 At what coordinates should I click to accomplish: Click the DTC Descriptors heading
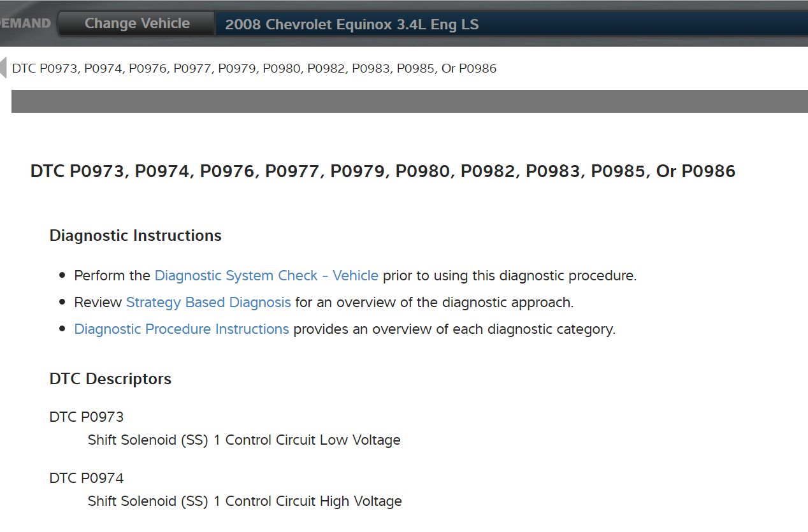(110, 379)
